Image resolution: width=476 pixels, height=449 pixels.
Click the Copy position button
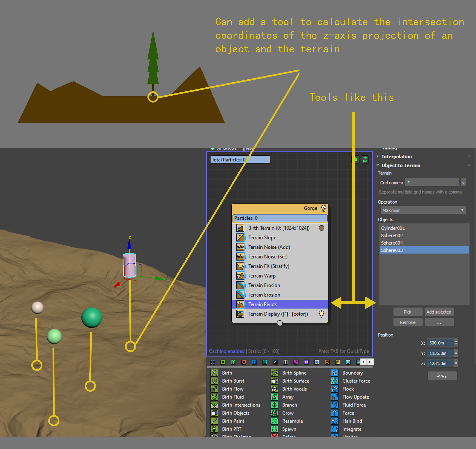(442, 375)
